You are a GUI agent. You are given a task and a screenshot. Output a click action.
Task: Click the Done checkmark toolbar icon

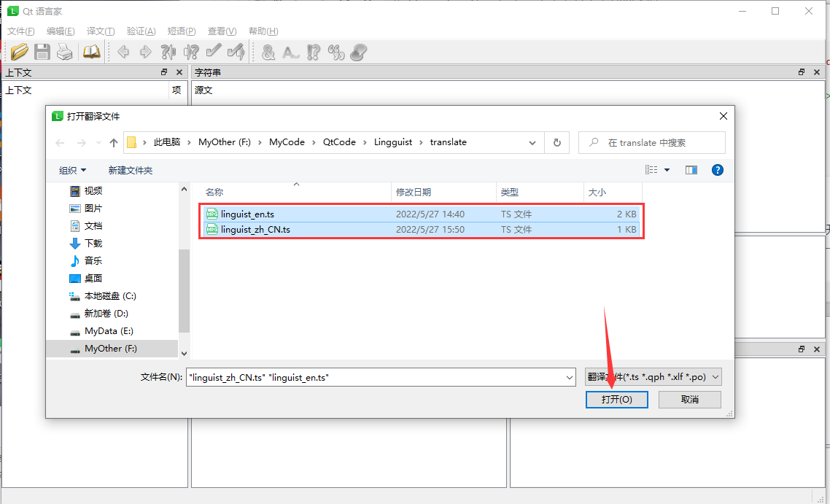(213, 51)
